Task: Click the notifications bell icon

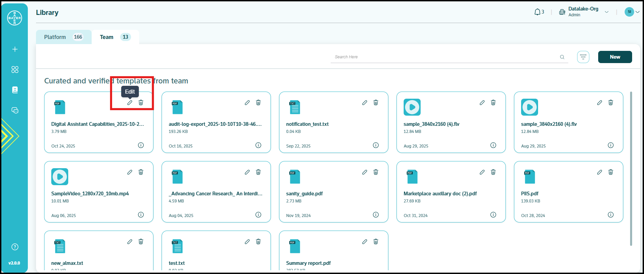Action: 537,12
